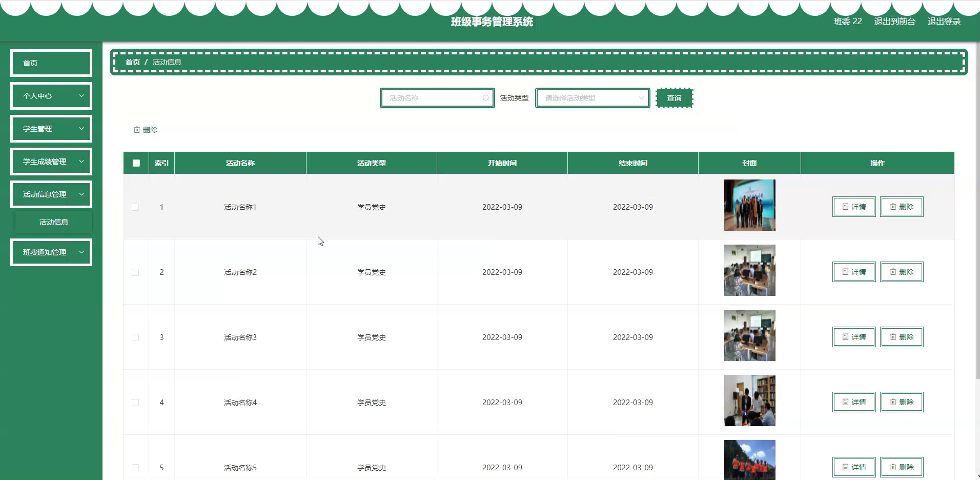Click 退出到前台 in the header

pyautogui.click(x=894, y=22)
